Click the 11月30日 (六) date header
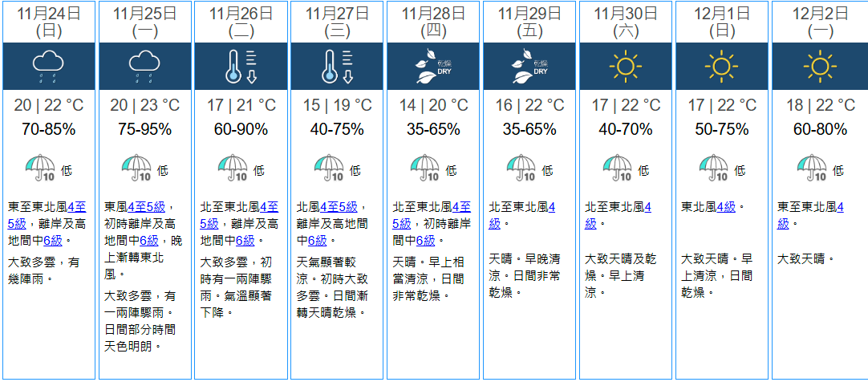Viewport: 868px width, 382px height. click(x=626, y=22)
